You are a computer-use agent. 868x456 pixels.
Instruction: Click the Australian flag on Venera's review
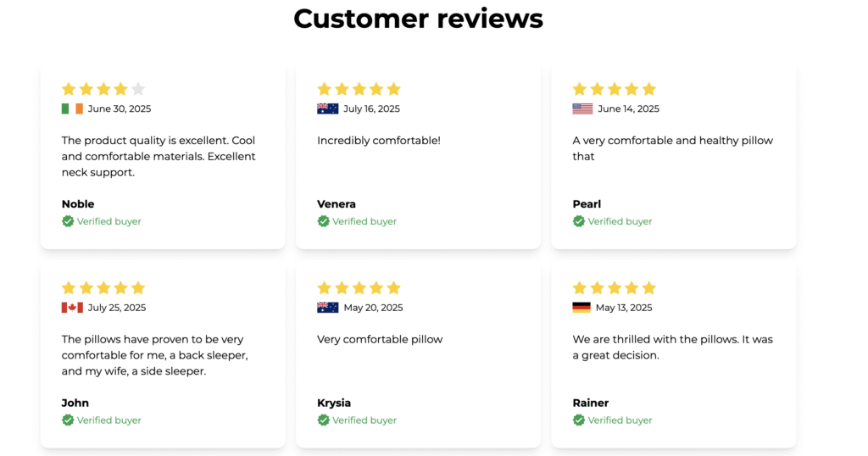coord(327,108)
